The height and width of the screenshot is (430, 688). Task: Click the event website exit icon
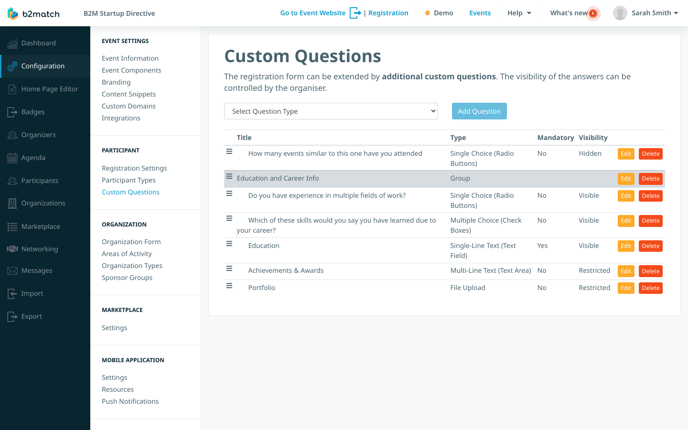click(x=355, y=13)
